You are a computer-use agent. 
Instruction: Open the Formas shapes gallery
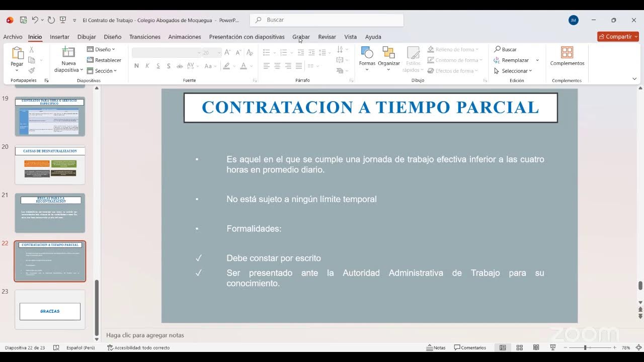pos(367,58)
